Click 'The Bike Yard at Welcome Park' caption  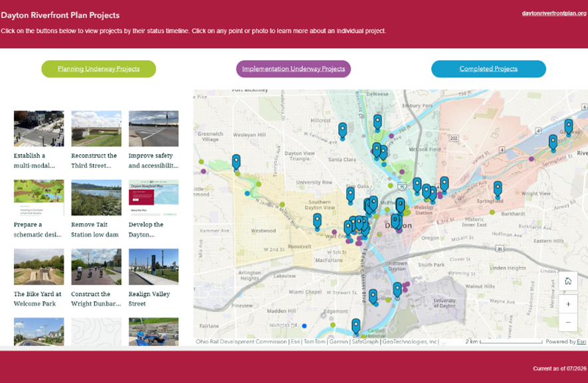click(x=37, y=299)
